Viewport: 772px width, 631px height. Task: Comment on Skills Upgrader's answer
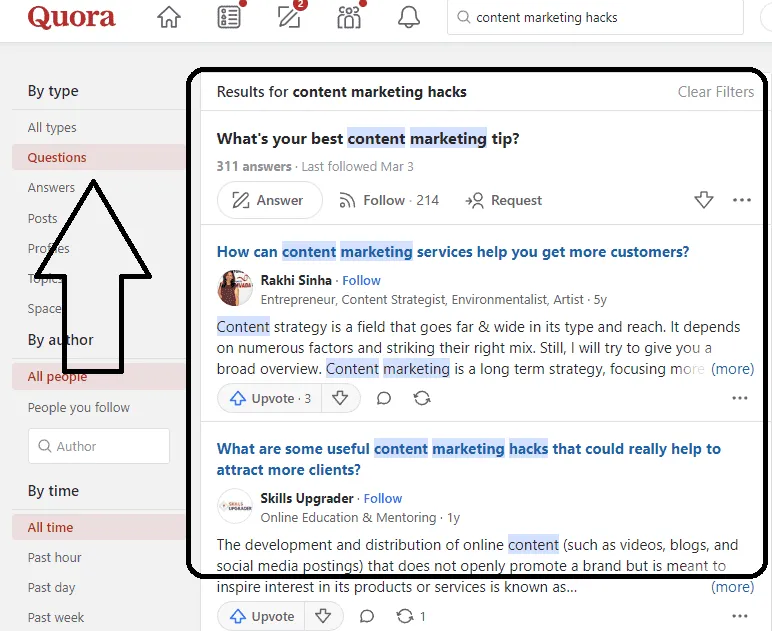367,616
